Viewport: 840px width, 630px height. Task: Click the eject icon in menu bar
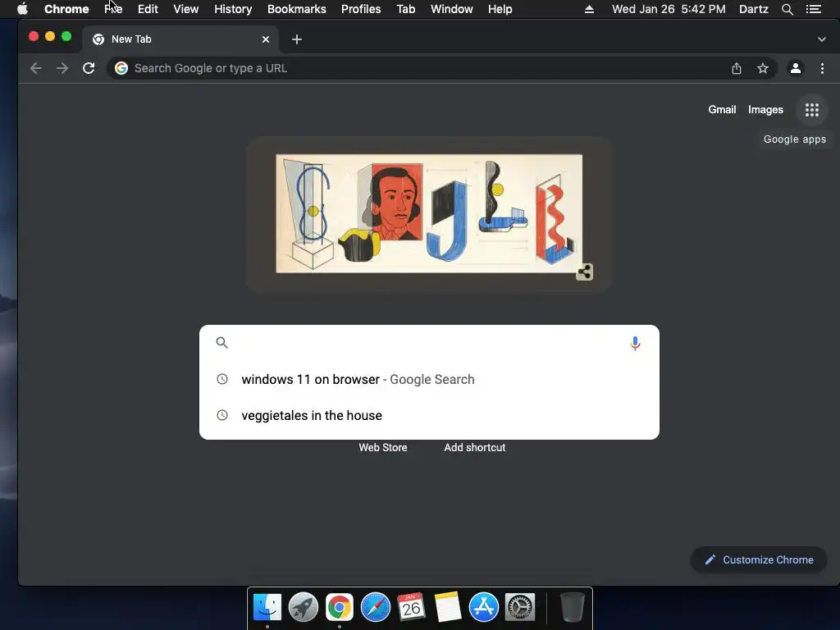[x=589, y=9]
